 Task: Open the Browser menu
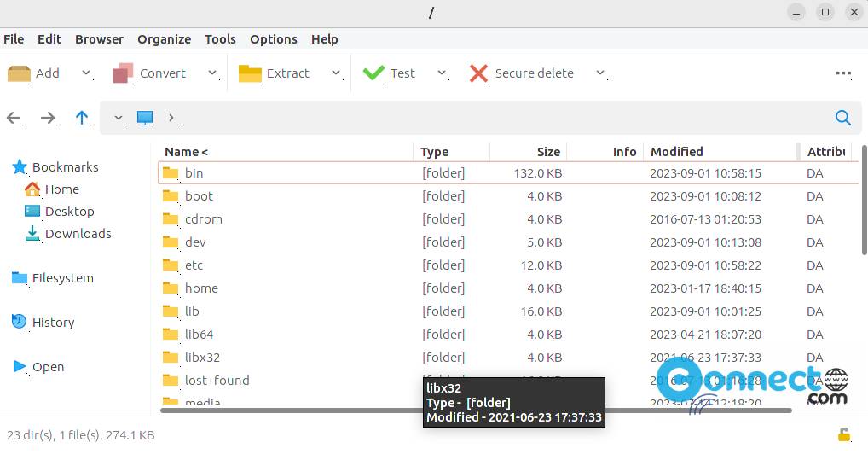point(99,38)
